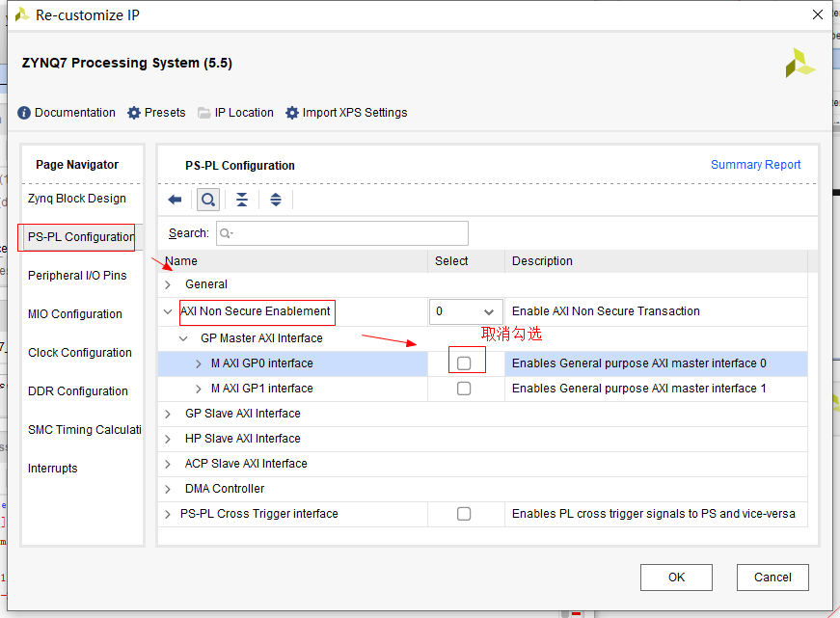840x618 pixels.
Task: Click the OK button
Action: 676,578
